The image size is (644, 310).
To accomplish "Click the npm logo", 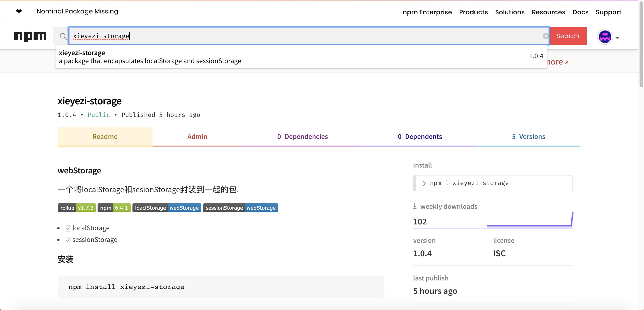I will coord(30,36).
